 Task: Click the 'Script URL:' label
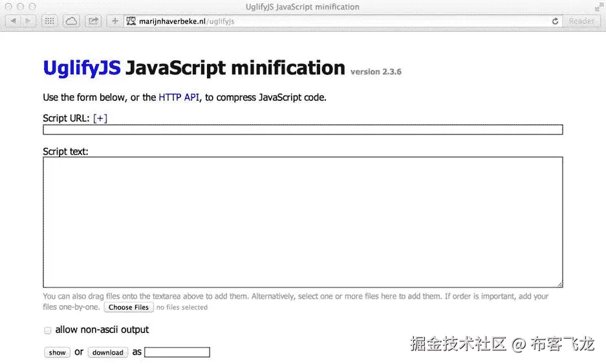click(x=66, y=118)
